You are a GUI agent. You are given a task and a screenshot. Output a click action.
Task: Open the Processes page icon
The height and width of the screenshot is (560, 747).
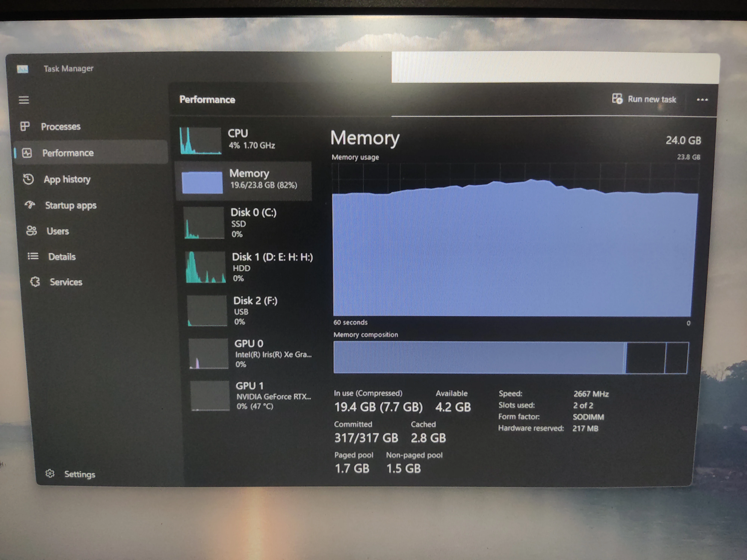click(25, 127)
